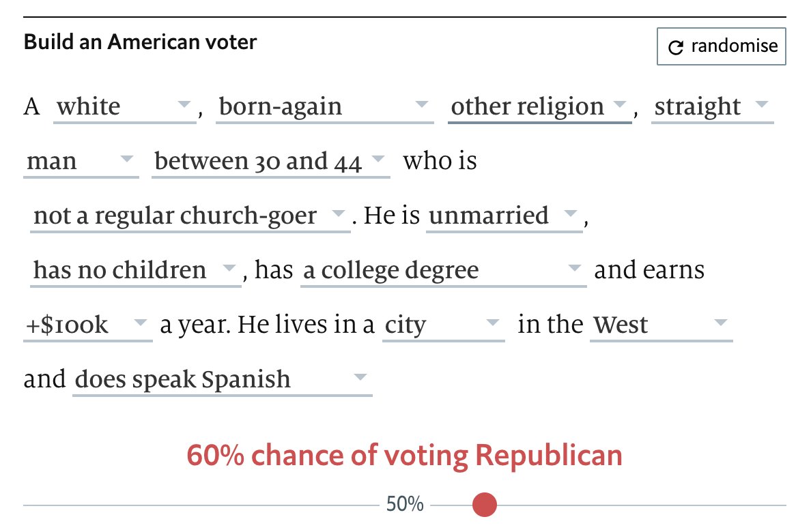Open the other religion dropdown
Image resolution: width=811 pixels, height=532 pixels.
(x=539, y=107)
